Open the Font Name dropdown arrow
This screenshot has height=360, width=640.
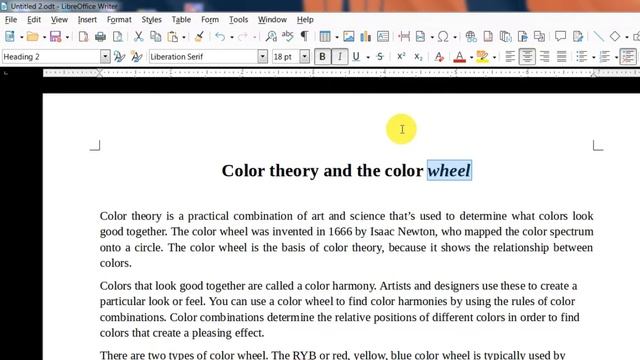pos(263,57)
